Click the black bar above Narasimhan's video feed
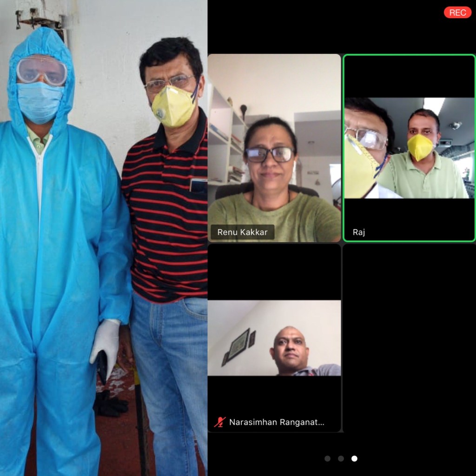The image size is (476, 476). pyautogui.click(x=274, y=272)
